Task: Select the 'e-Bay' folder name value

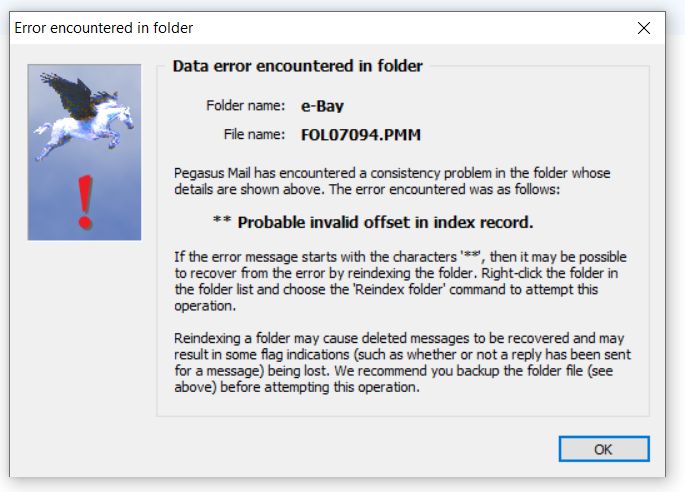Action: coord(323,106)
